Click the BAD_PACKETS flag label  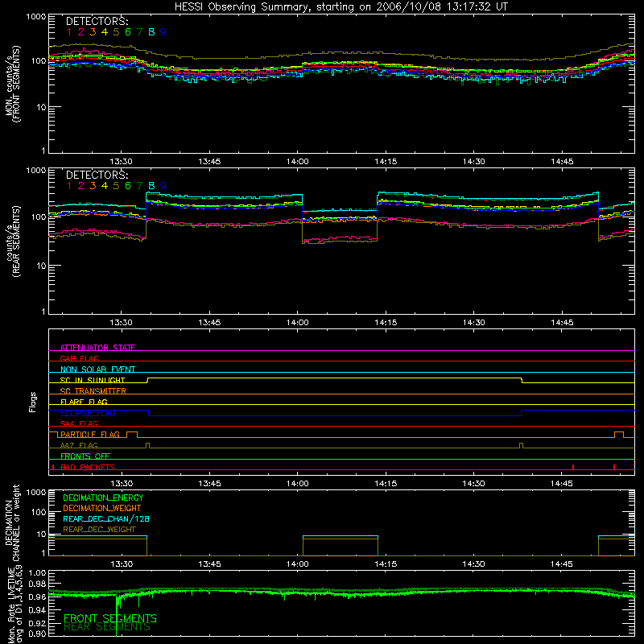coord(88,467)
